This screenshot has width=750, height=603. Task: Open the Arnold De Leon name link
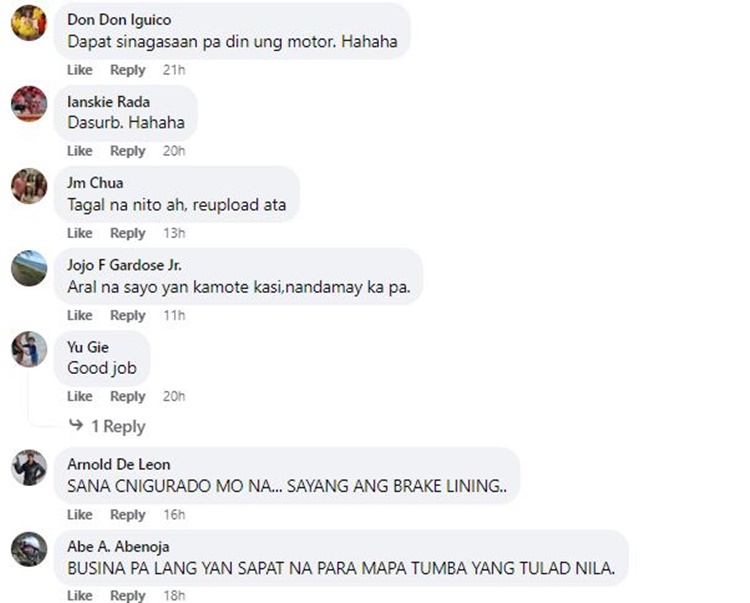point(119,464)
